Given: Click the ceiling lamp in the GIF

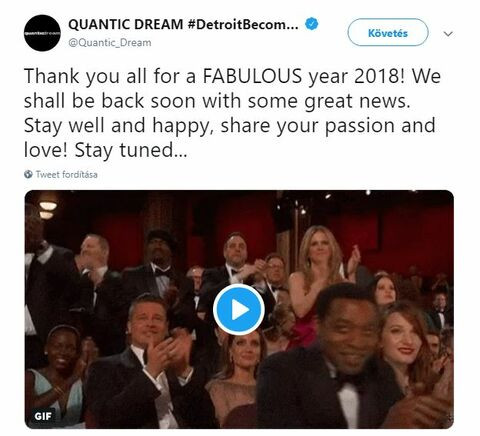Looking at the screenshot, I should click(x=48, y=206).
